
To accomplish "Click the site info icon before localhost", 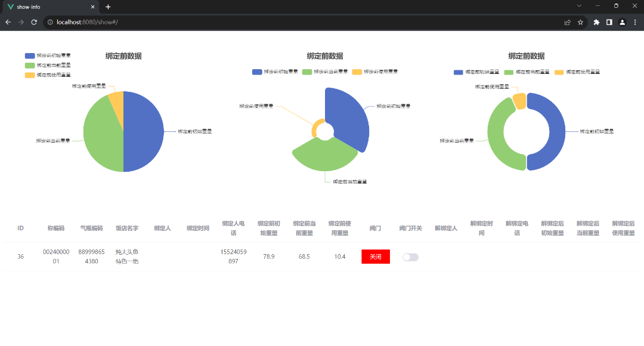I will (50, 22).
